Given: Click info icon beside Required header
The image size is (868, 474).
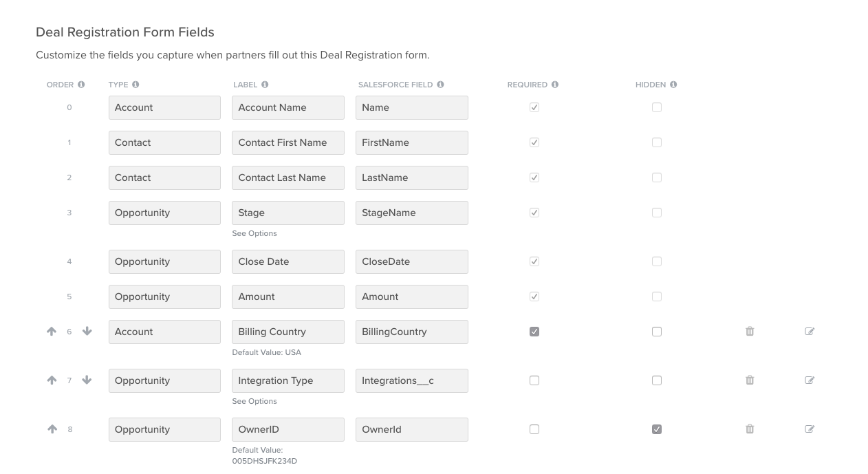Looking at the screenshot, I should click(555, 85).
